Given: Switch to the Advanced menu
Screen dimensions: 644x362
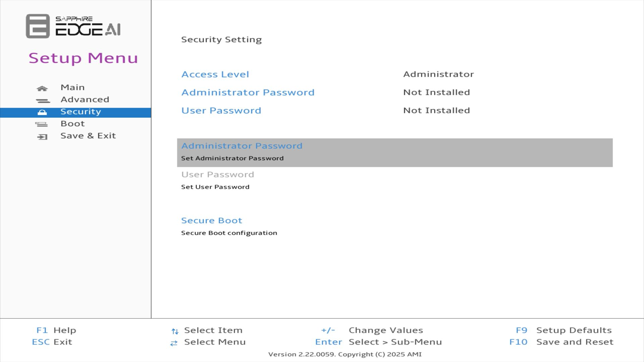Looking at the screenshot, I should point(85,100).
